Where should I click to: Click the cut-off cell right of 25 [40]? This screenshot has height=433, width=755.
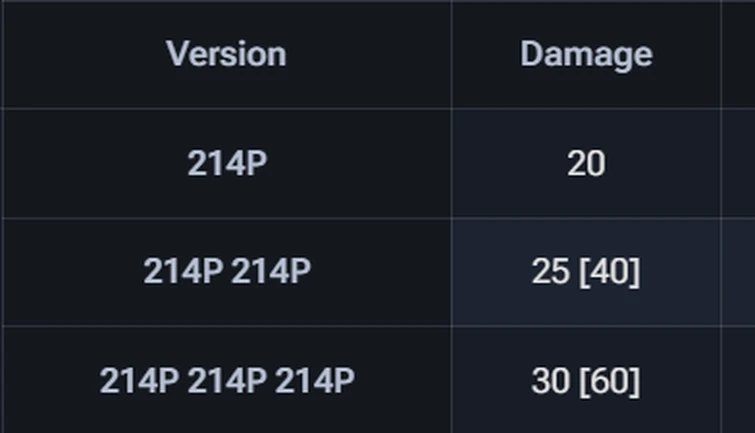tap(738, 271)
